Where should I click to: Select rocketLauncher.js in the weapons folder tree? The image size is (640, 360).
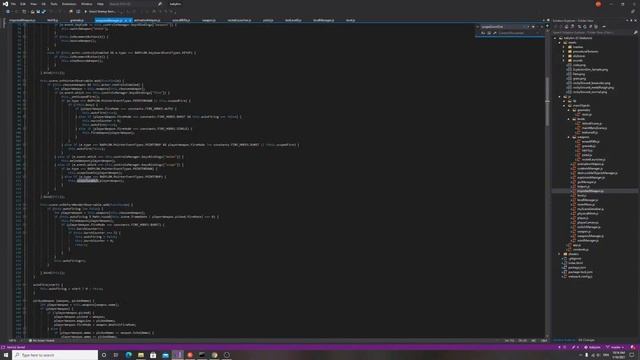pos(593,160)
